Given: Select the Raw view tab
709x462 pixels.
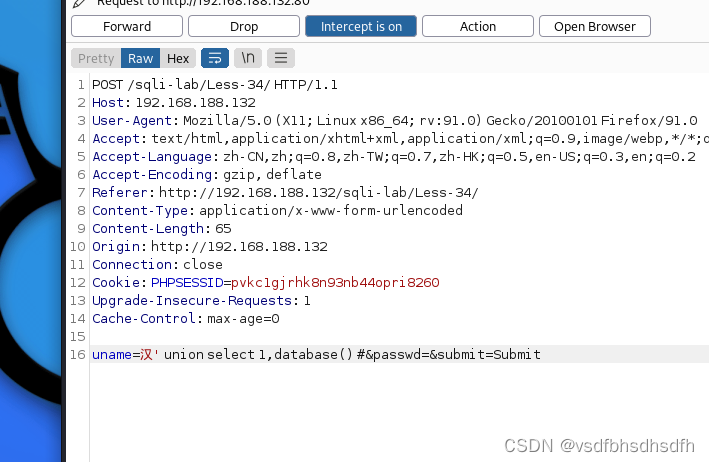Looking at the screenshot, I should (x=140, y=58).
